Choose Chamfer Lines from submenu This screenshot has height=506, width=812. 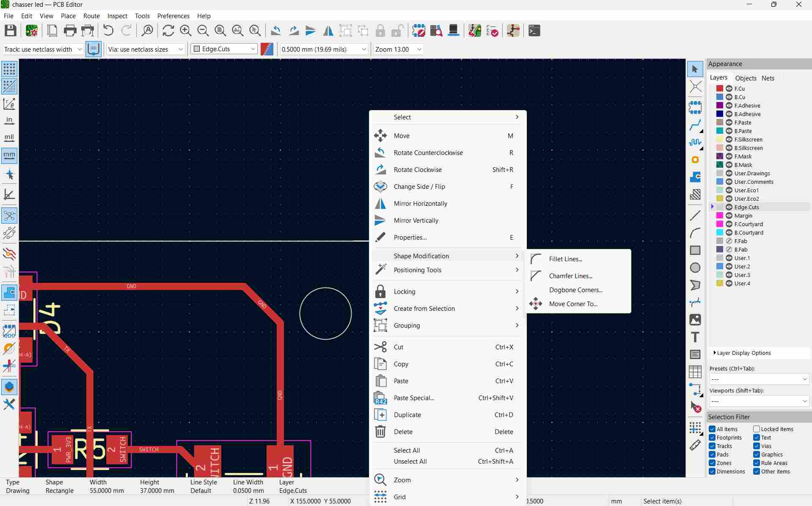[578, 276]
